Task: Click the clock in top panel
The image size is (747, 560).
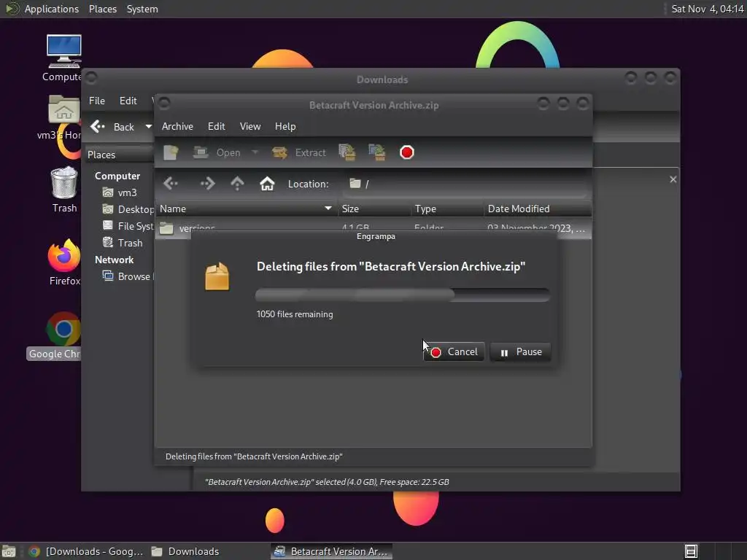Action: 708,9
